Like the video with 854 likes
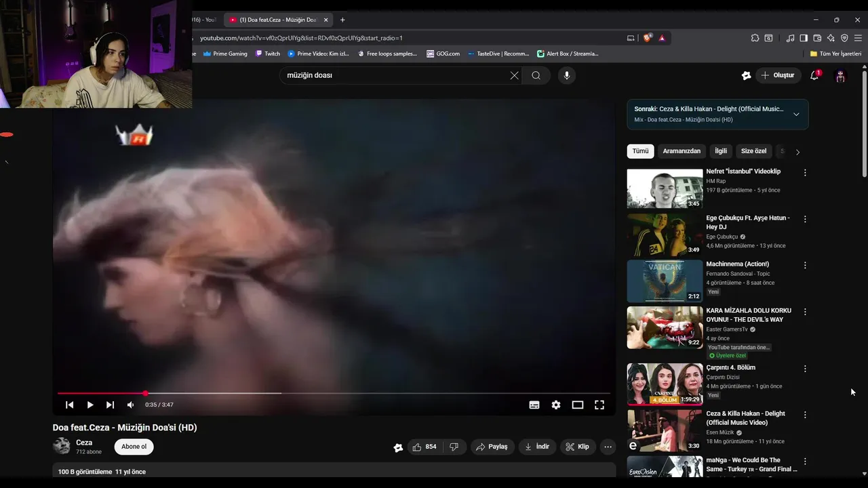 pos(425,447)
